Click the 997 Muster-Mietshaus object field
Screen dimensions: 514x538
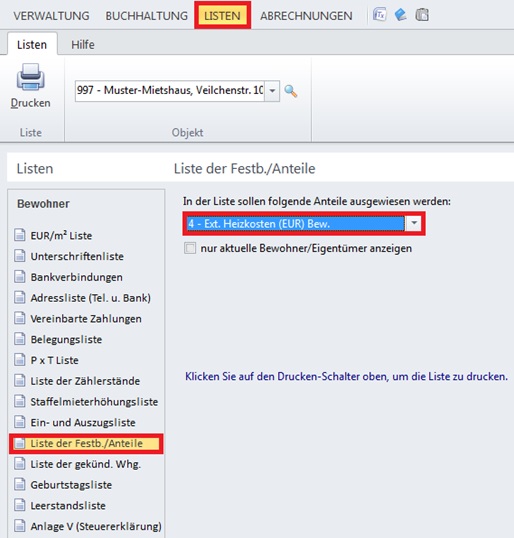170,91
